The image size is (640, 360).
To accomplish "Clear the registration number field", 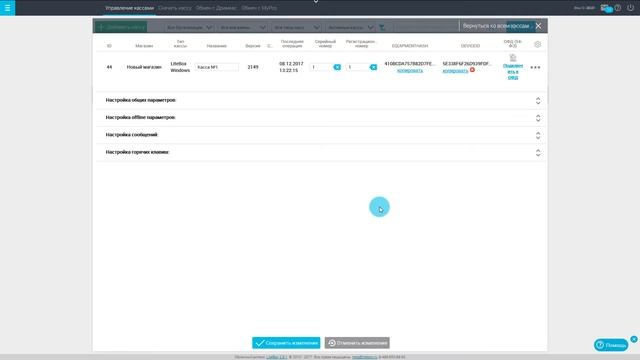I will coord(373,67).
